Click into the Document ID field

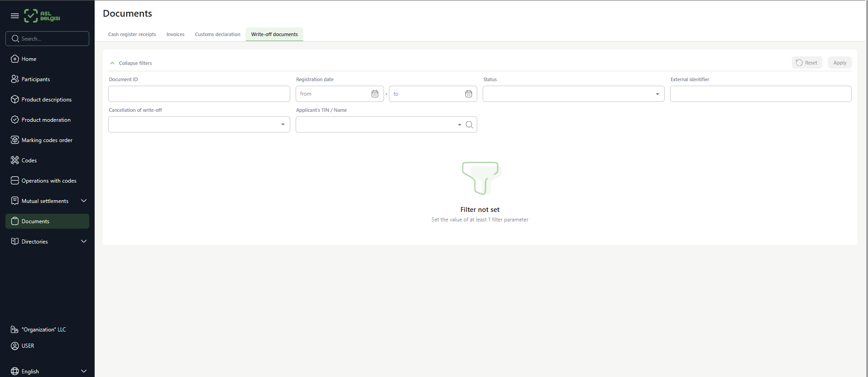pyautogui.click(x=199, y=94)
